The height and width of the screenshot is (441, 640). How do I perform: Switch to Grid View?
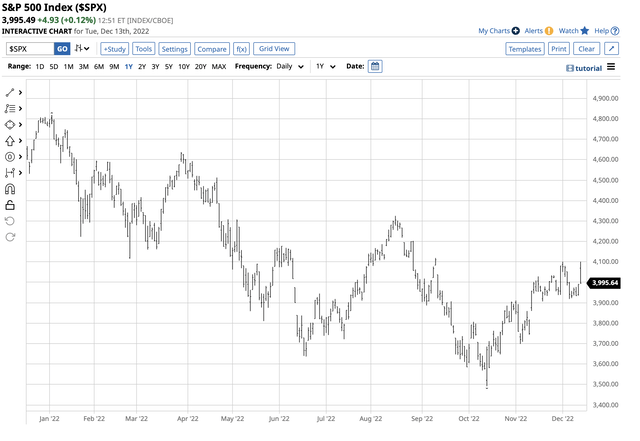(274, 49)
